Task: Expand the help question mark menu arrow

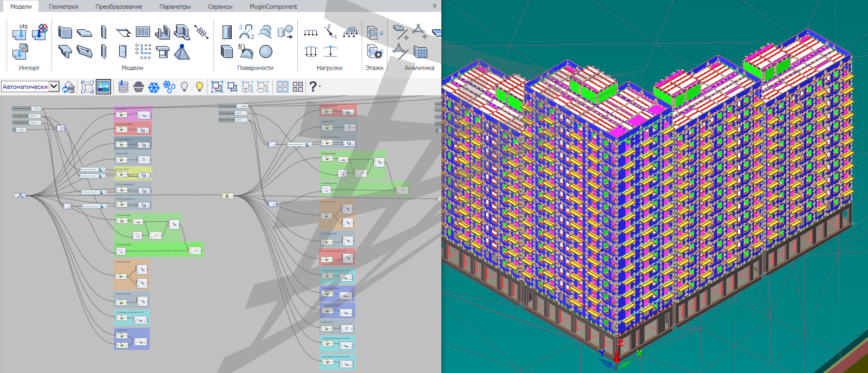Action: coord(319,87)
